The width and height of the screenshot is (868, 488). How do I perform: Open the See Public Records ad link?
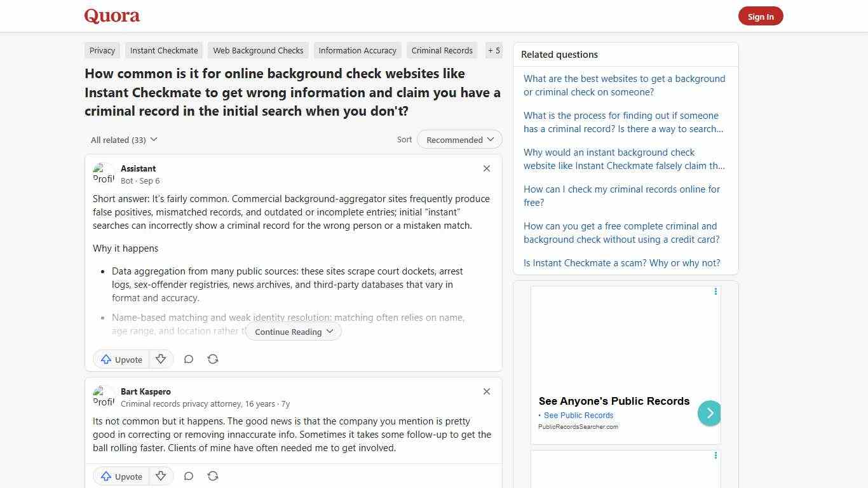click(578, 415)
